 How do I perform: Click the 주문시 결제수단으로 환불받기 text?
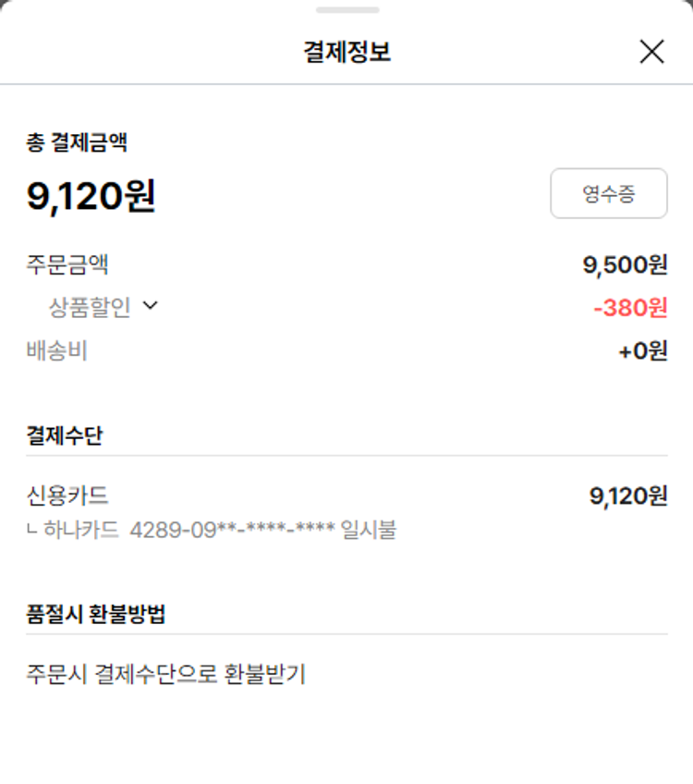pos(166,674)
